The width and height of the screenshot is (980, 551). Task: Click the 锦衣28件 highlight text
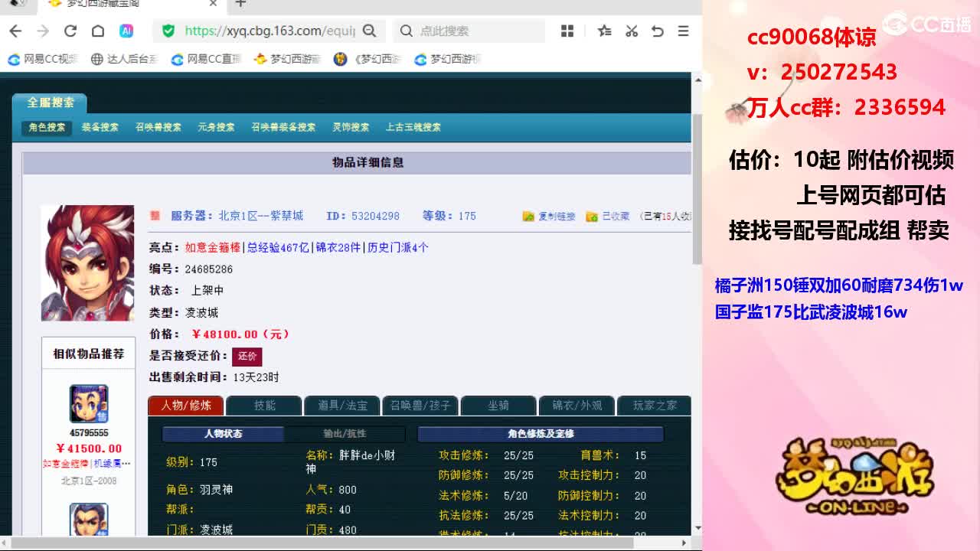point(338,247)
